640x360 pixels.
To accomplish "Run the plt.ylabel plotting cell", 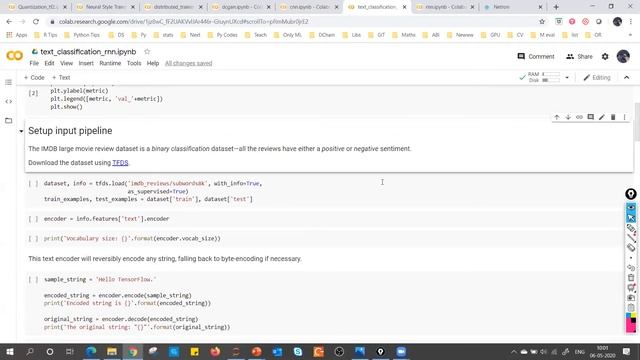I will [x=33, y=93].
